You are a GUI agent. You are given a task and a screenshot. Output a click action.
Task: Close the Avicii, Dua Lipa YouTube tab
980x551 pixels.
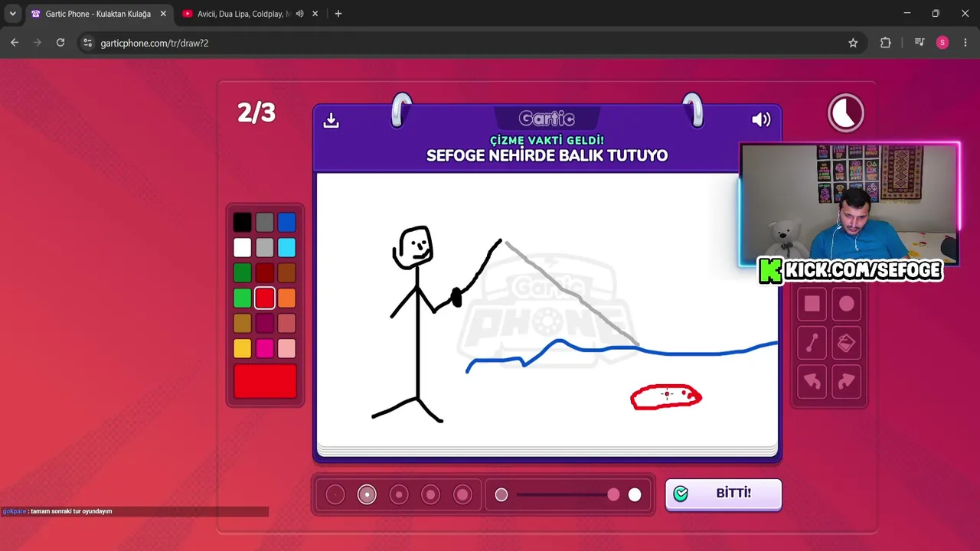315,14
